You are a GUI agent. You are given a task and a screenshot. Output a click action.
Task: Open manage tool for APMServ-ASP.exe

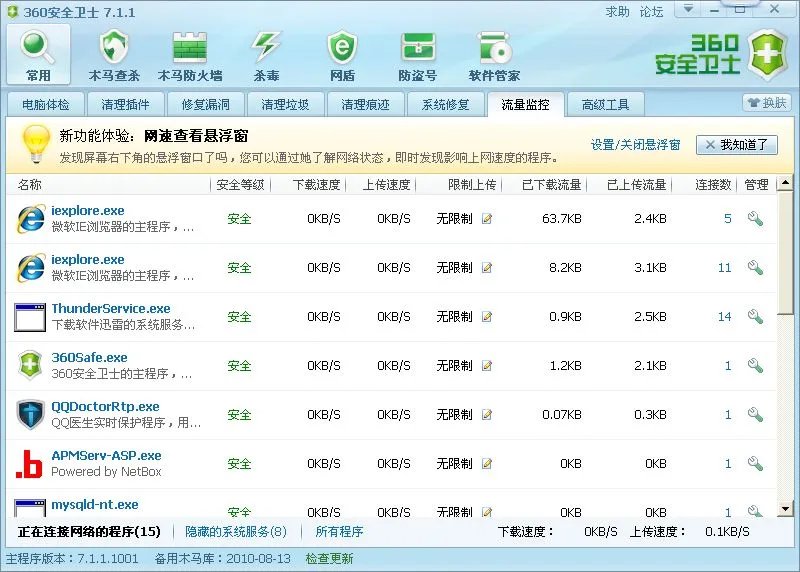[x=755, y=464]
